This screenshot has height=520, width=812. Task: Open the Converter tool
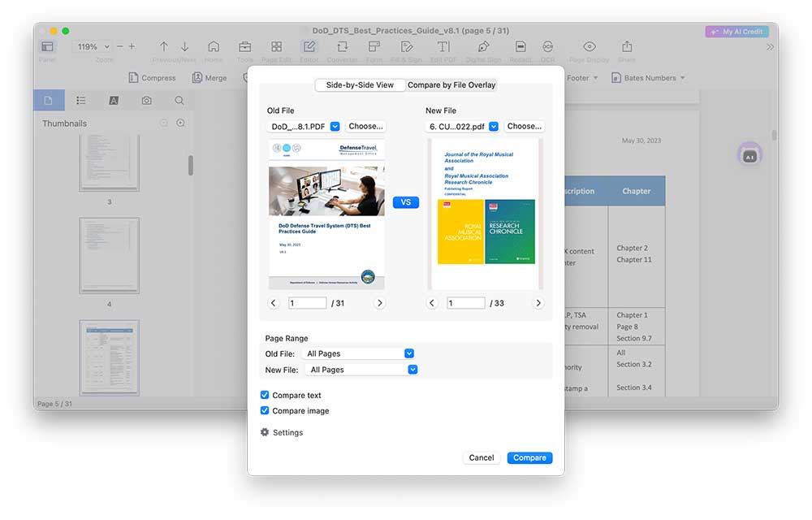click(x=343, y=46)
